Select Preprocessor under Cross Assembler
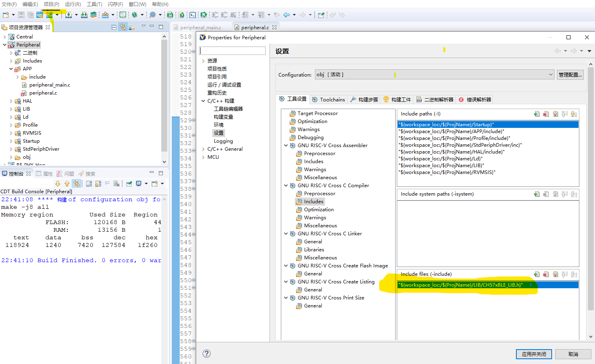 [x=320, y=154]
